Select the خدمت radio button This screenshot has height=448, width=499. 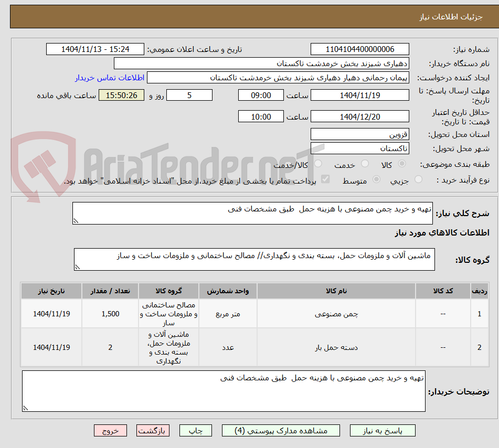point(365,164)
